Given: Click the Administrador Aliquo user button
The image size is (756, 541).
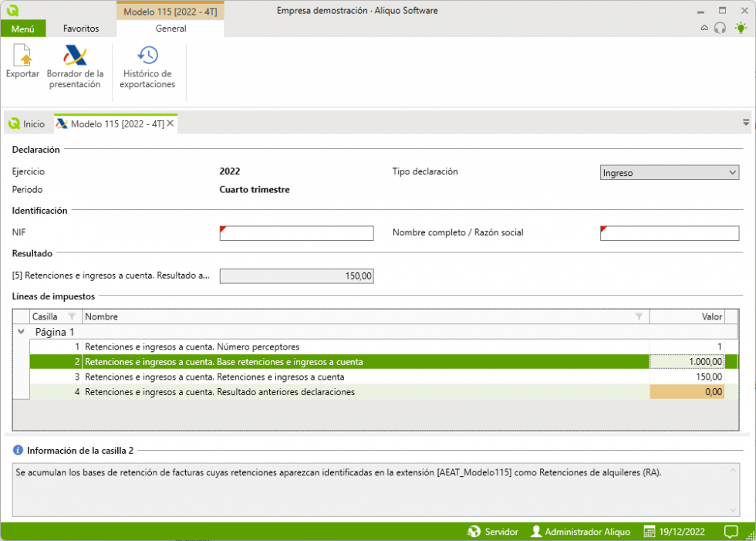Looking at the screenshot, I should click(x=580, y=532).
